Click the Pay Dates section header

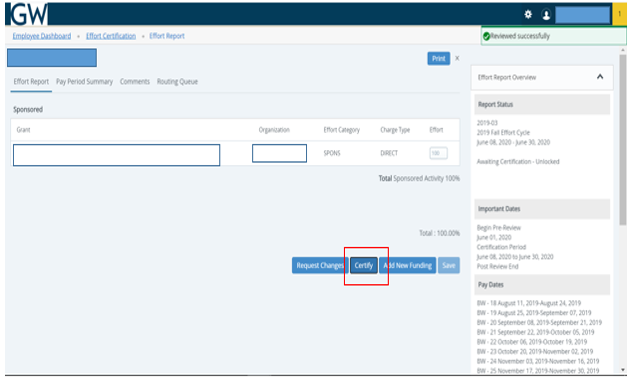(x=542, y=285)
